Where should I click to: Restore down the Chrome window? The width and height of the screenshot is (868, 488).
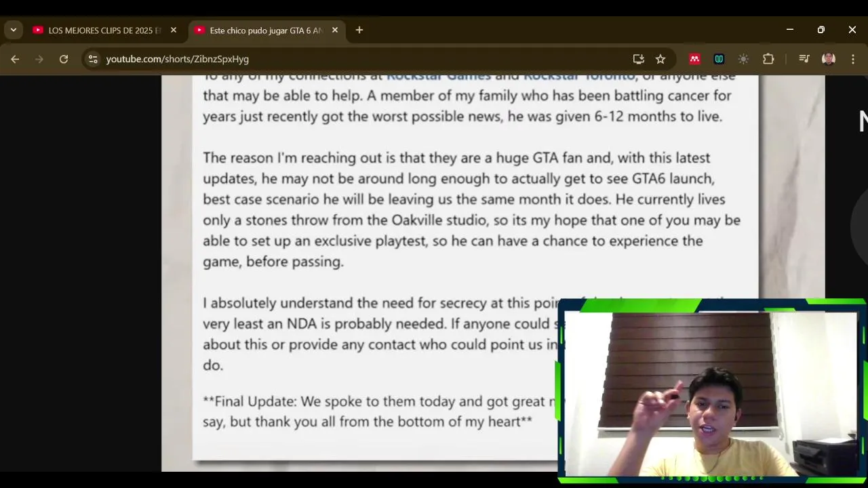click(821, 30)
